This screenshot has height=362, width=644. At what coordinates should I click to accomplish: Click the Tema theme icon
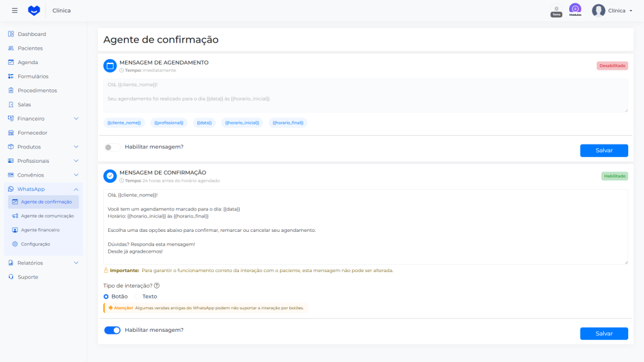(555, 9)
